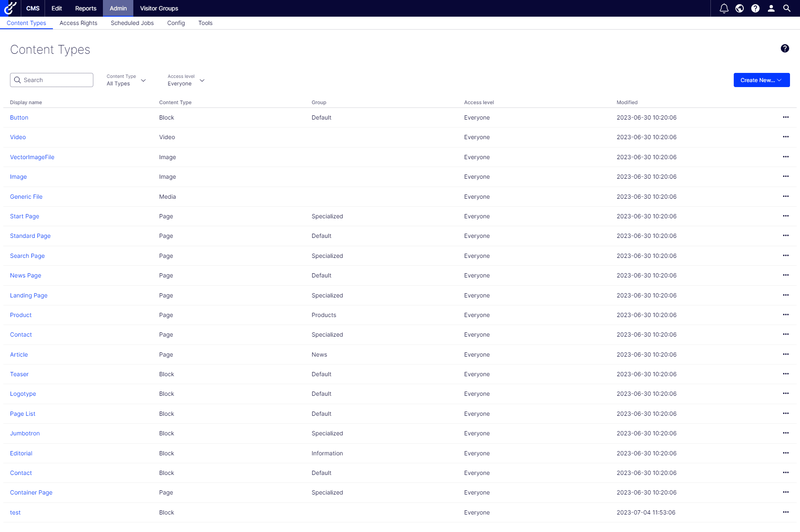Click the Optimizely CMS logo icon
800x532 pixels.
click(x=10, y=8)
